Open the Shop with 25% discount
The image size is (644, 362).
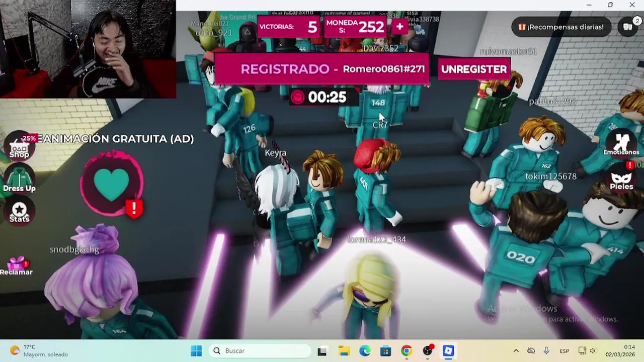(x=19, y=146)
